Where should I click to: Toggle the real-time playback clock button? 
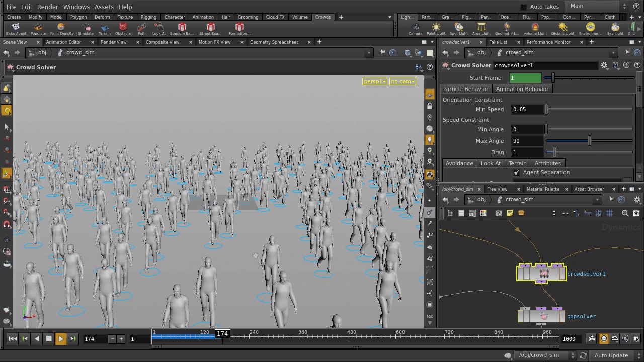point(604,339)
